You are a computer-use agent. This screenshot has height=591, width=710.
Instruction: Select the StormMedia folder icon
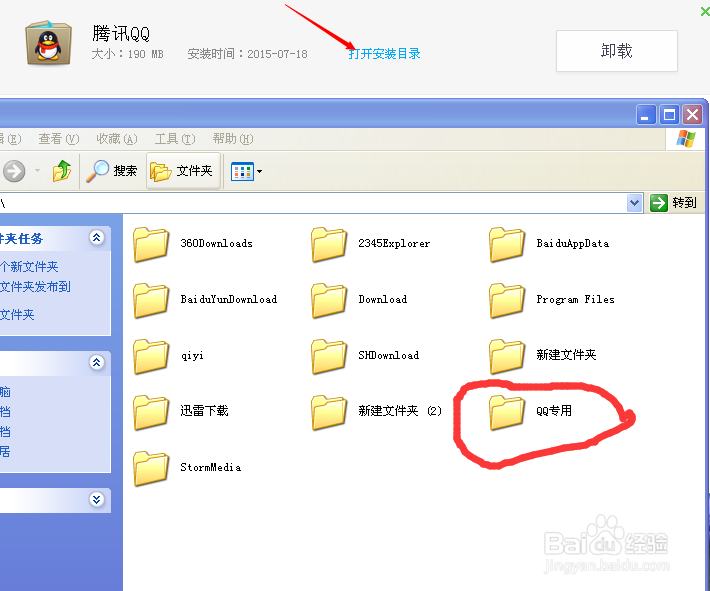(151, 468)
